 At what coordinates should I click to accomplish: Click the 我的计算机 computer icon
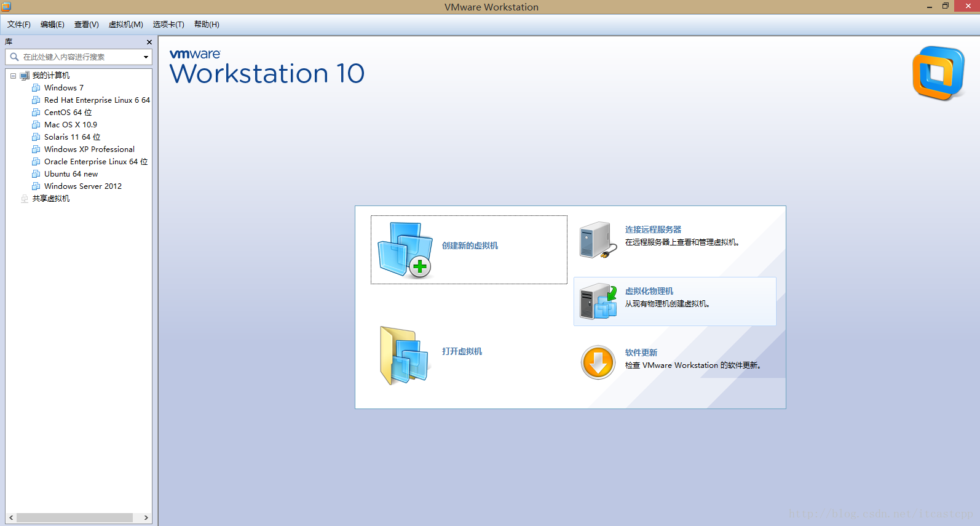25,76
